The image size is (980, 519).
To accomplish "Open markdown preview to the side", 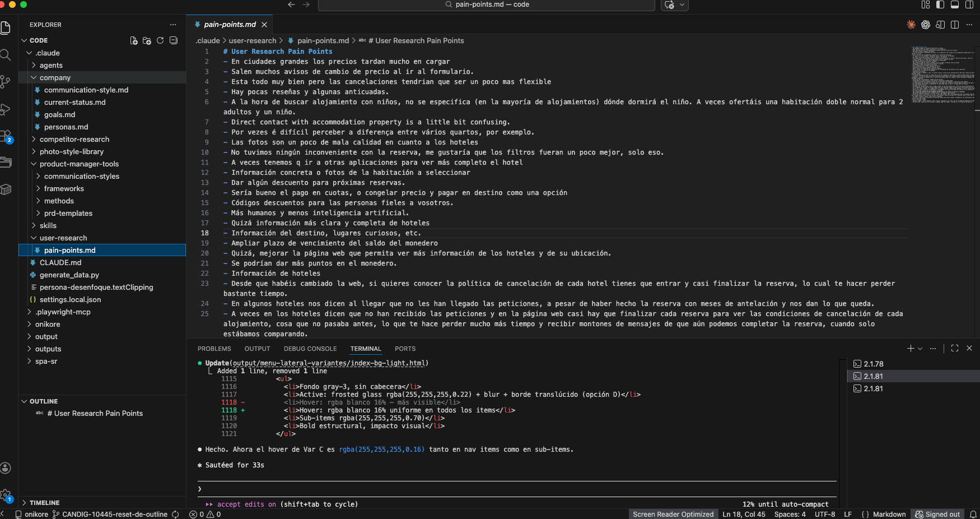I will 940,25.
